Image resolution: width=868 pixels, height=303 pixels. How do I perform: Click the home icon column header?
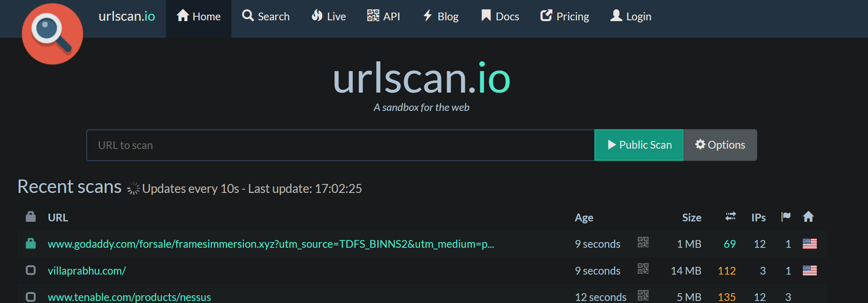pyautogui.click(x=808, y=216)
